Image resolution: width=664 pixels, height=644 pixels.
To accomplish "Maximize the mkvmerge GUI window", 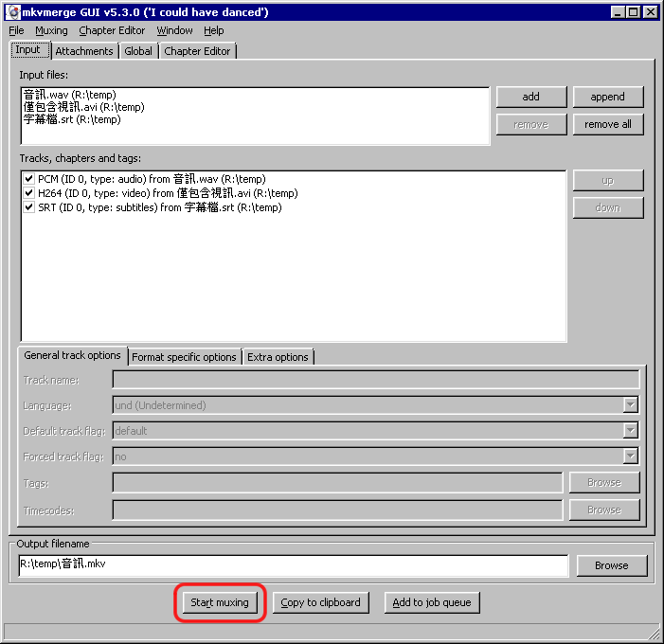I will pos(633,12).
